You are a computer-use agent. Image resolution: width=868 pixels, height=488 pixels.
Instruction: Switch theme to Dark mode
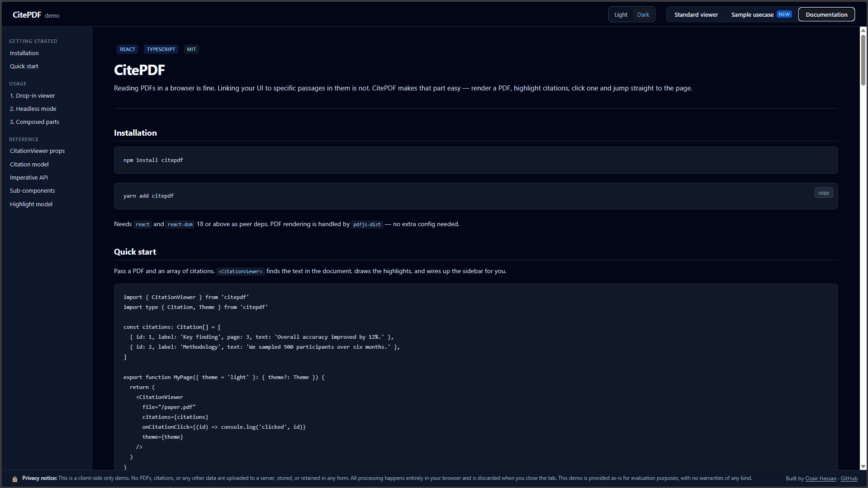(x=643, y=15)
